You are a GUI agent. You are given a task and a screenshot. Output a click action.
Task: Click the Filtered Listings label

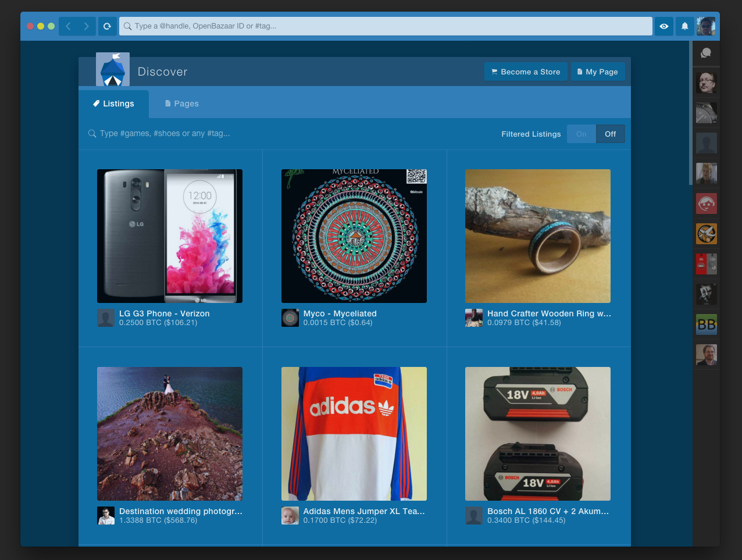click(531, 134)
